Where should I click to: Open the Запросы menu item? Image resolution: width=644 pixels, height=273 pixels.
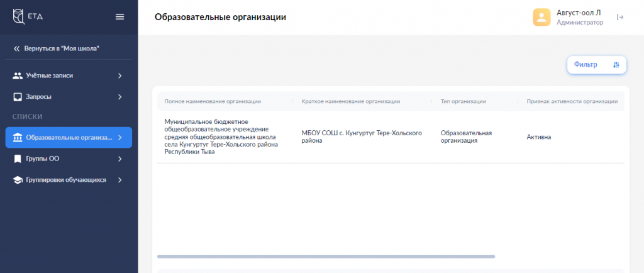coord(39,97)
